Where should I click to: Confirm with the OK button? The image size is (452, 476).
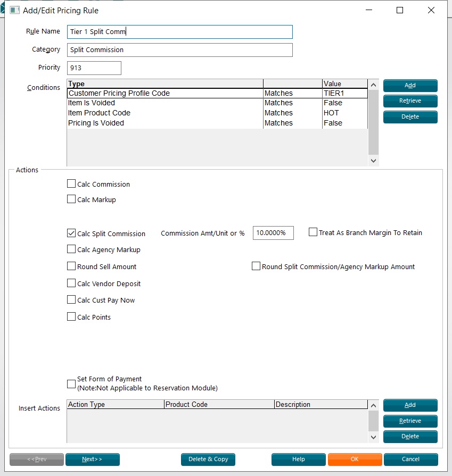355,460
